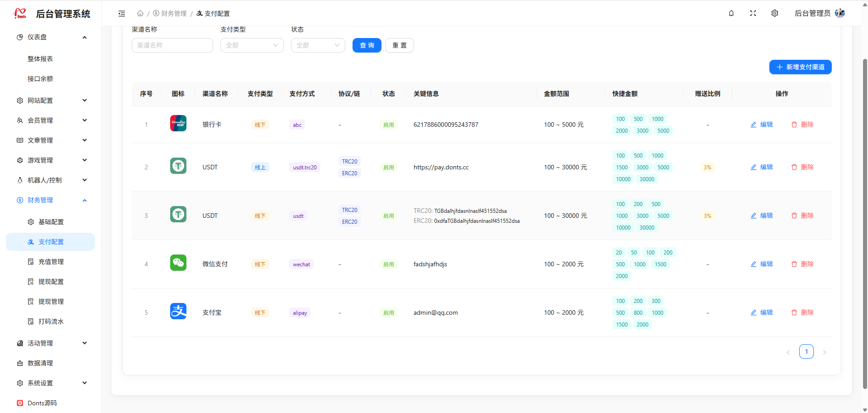Expand the 机器人/控制 sidebar menu
868x413 pixels.
pyautogui.click(x=51, y=180)
